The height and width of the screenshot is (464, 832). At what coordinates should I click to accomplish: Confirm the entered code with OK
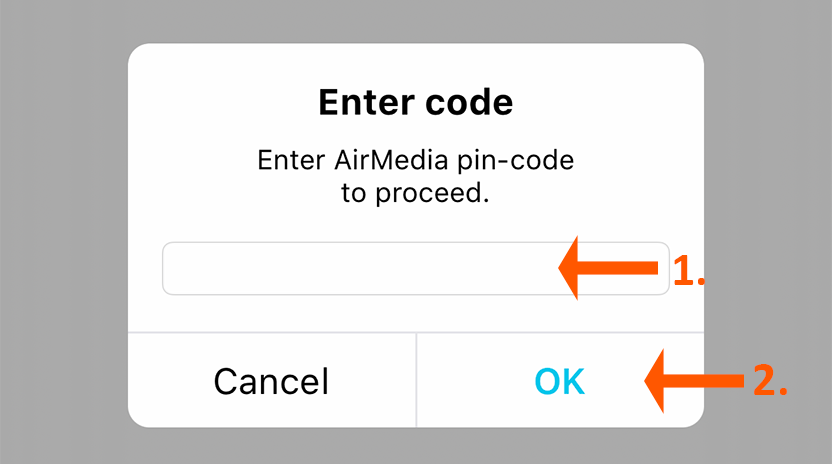[559, 381]
